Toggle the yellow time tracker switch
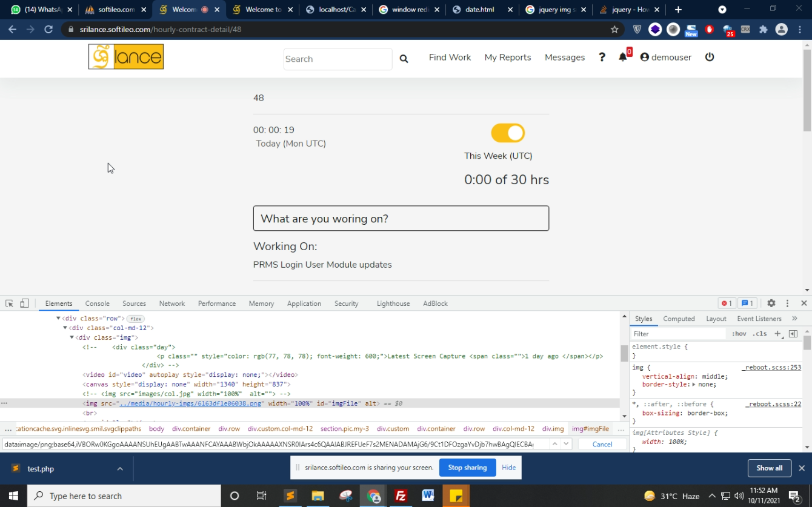The width and height of the screenshot is (812, 507). point(508,133)
